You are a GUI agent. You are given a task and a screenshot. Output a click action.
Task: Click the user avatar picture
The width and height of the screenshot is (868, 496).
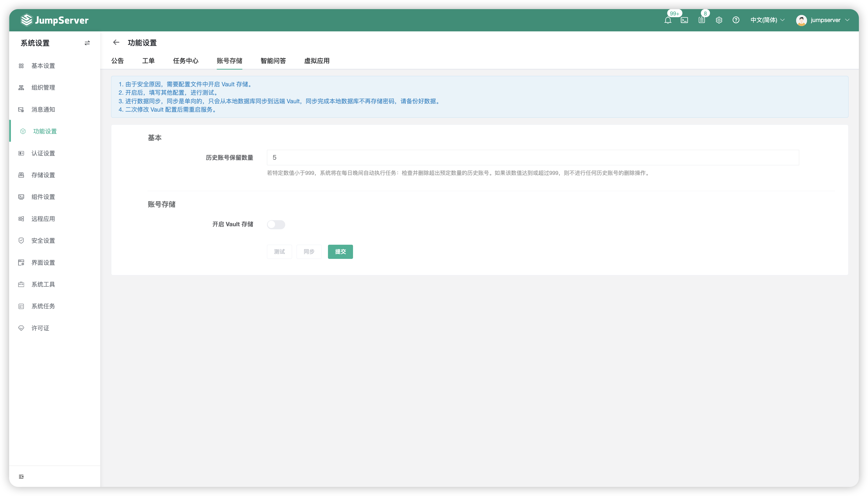[x=801, y=20]
